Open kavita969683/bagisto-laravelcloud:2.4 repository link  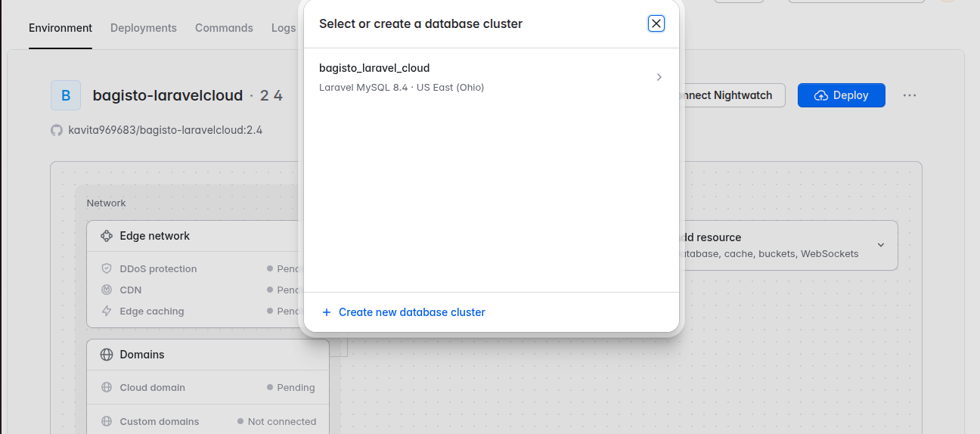pos(166,130)
